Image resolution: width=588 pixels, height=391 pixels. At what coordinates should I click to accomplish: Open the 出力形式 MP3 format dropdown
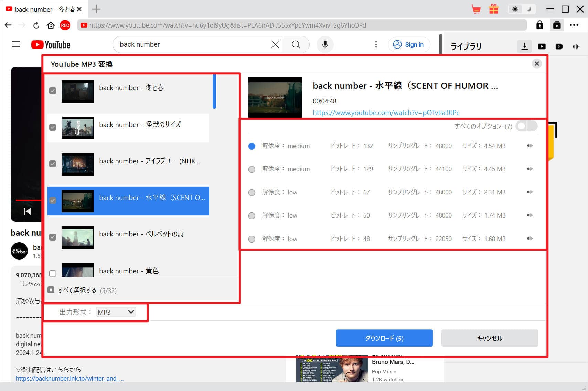pos(116,312)
